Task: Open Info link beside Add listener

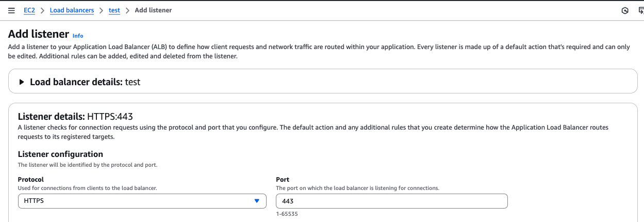Action: [78, 36]
